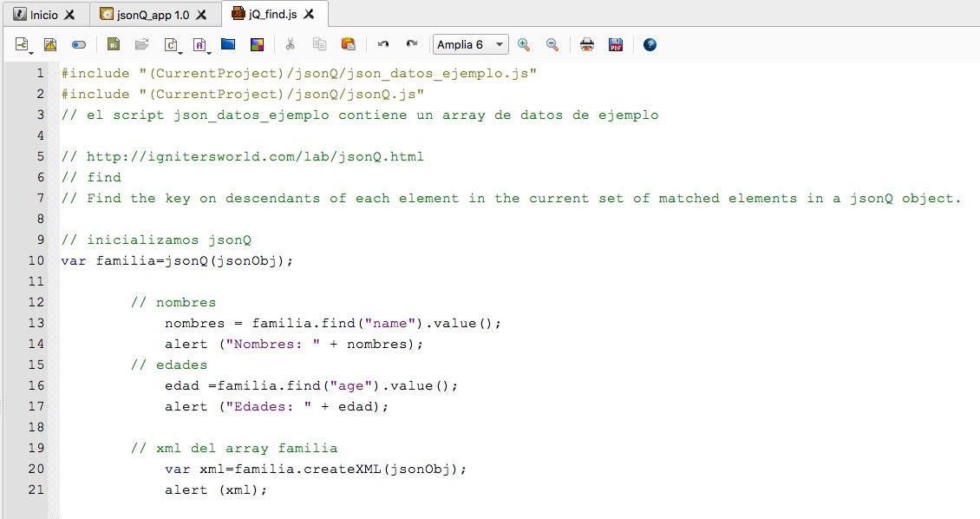Click the open folder icon
The width and height of the screenshot is (980, 519).
click(142, 44)
